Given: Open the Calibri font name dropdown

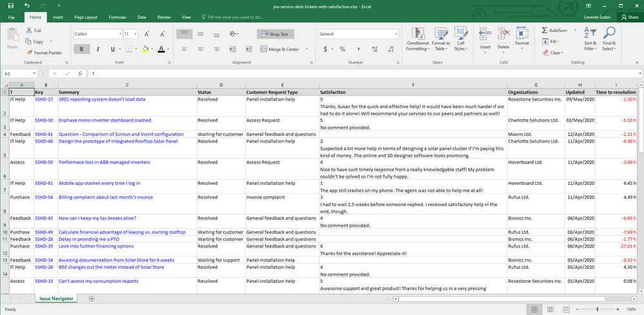Looking at the screenshot, I should [120, 34].
